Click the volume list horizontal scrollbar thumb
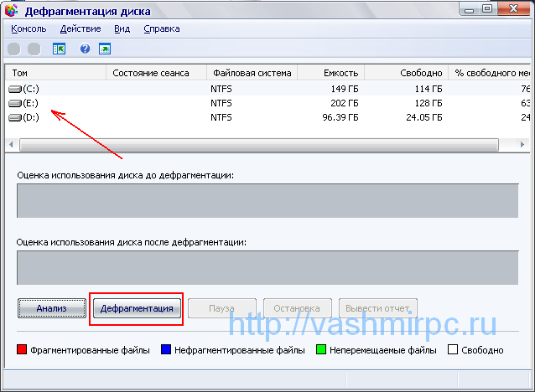The height and width of the screenshot is (392, 535). [x=259, y=145]
